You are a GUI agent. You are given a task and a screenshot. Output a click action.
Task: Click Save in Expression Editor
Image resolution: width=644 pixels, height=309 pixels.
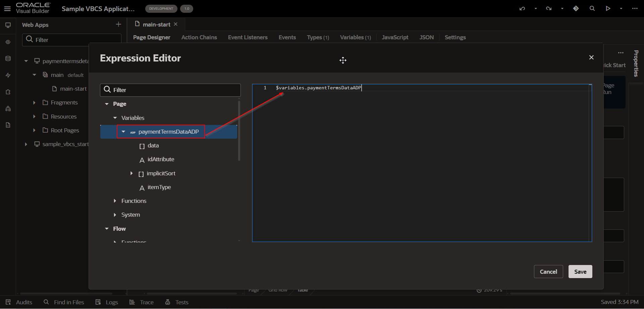pyautogui.click(x=580, y=272)
